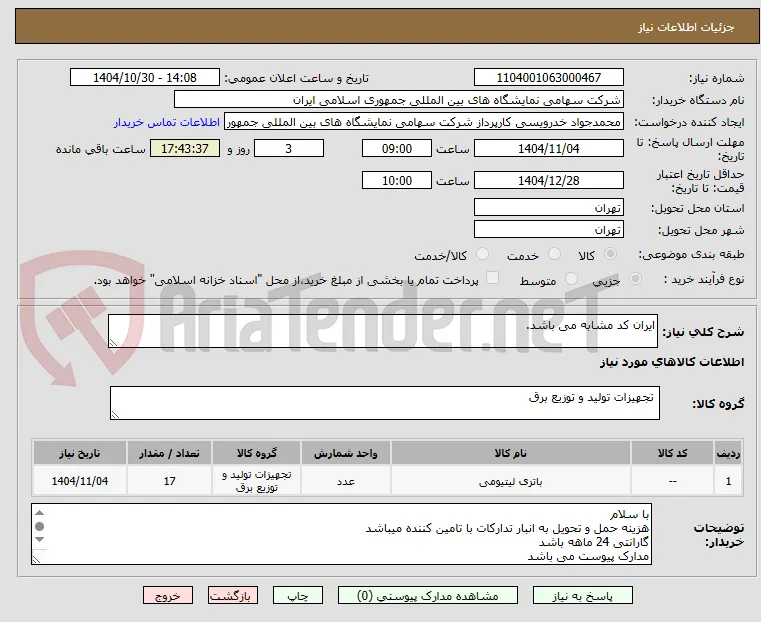Click scroll-down arrow in buyer notes box
Image resolution: width=761 pixels, height=622 pixels.
tap(40, 540)
